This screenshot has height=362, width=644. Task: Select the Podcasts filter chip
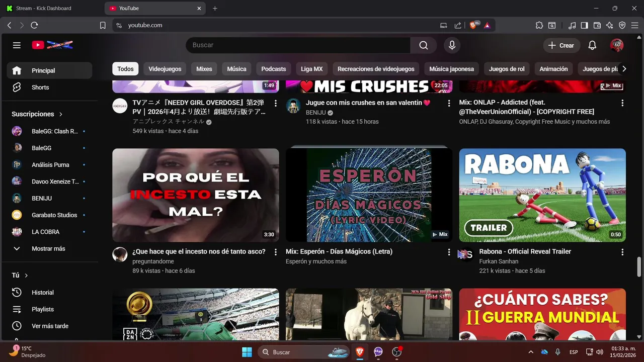pos(274,69)
